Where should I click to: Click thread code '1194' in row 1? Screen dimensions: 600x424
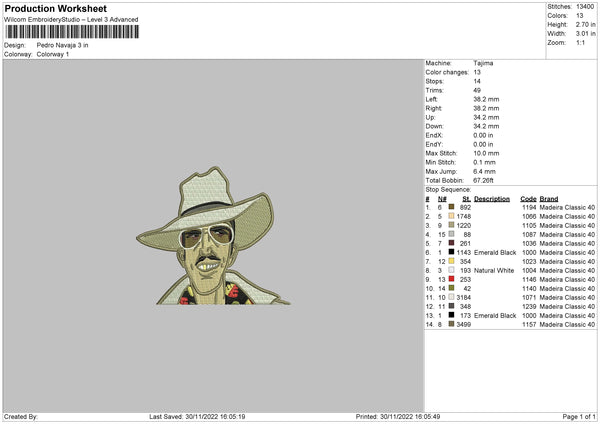point(529,207)
